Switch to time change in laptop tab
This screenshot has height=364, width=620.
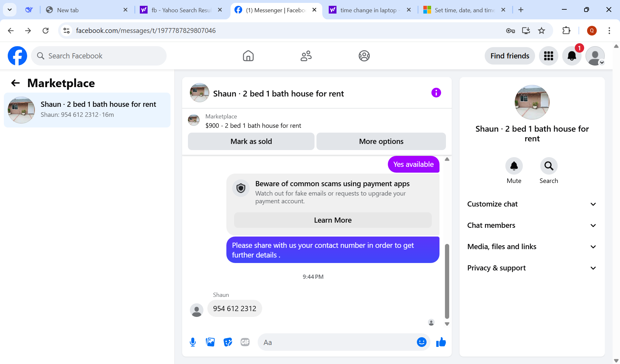click(368, 10)
